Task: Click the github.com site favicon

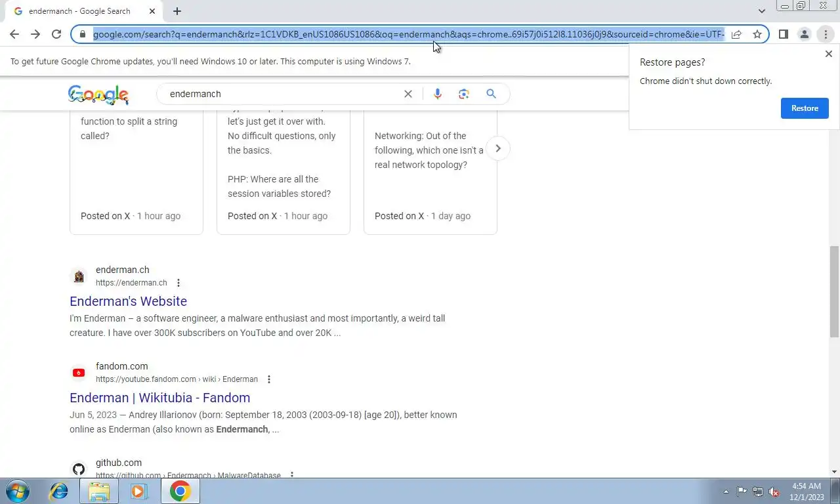Action: click(79, 469)
